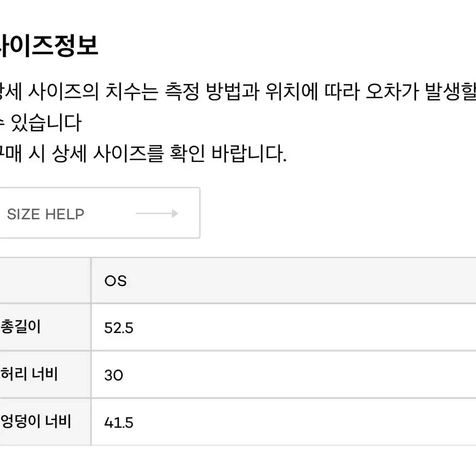476x476 pixels.
Task: Click the 허리 너비 row label
Action: 29,374
